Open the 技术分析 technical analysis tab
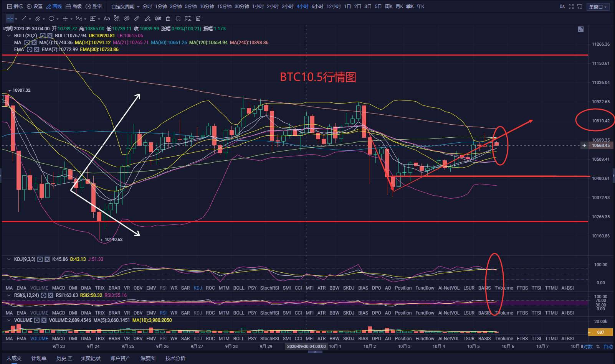This screenshot has width=615, height=364. pos(175,358)
